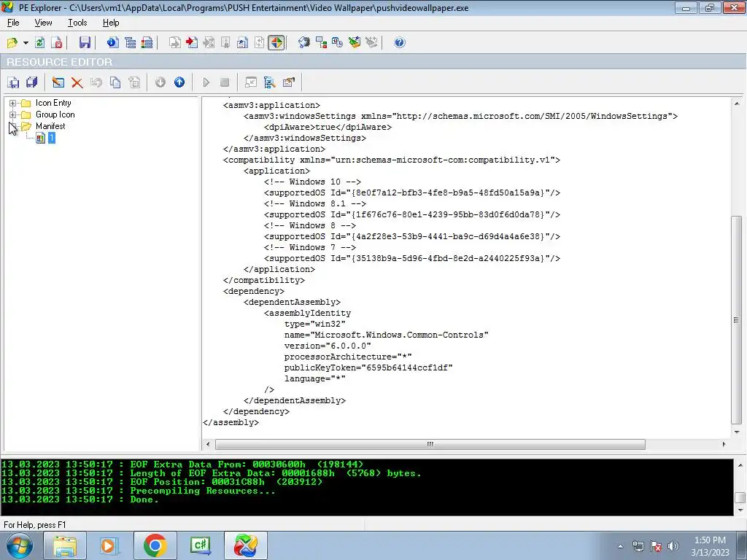Save the file with the floppy disk icon

[85, 43]
